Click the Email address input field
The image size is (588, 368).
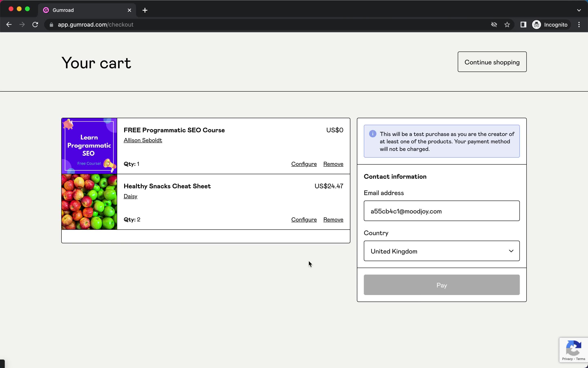(x=441, y=211)
